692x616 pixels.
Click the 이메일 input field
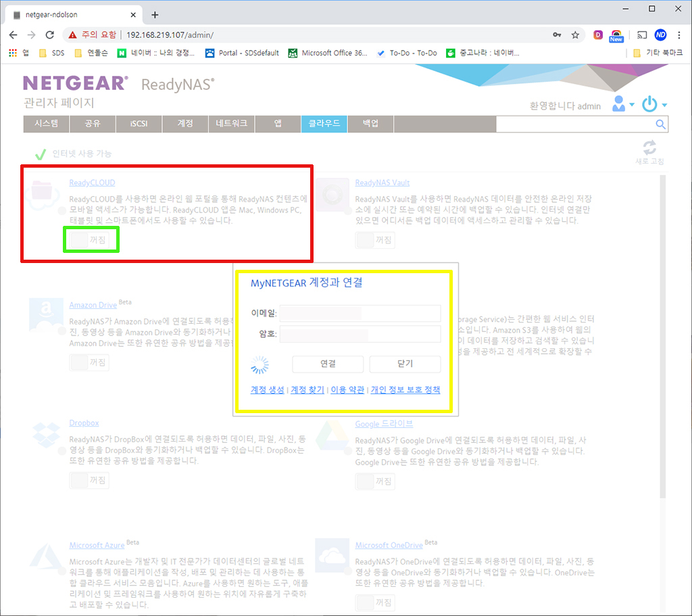[360, 314]
